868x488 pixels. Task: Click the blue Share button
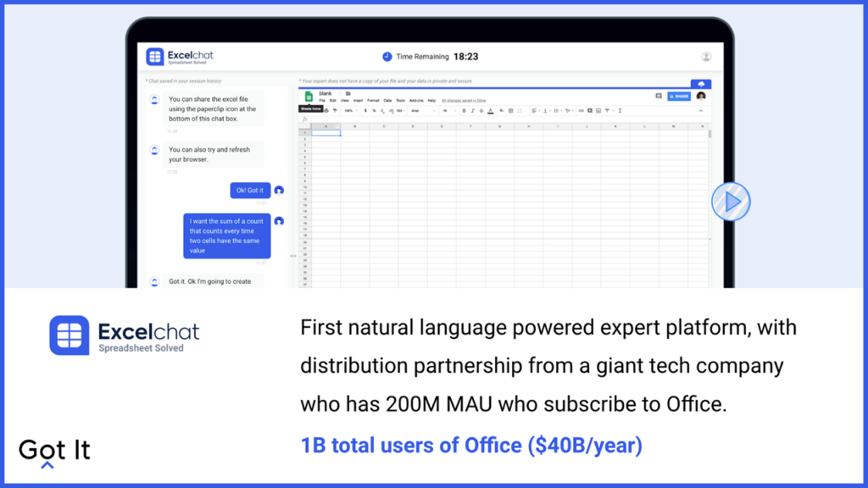tap(679, 97)
